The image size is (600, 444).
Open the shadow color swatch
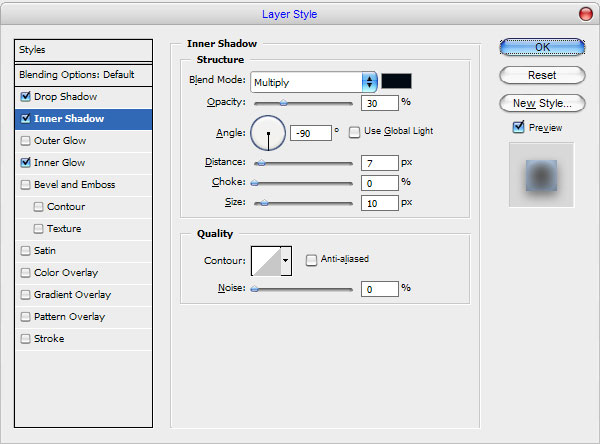[x=396, y=81]
